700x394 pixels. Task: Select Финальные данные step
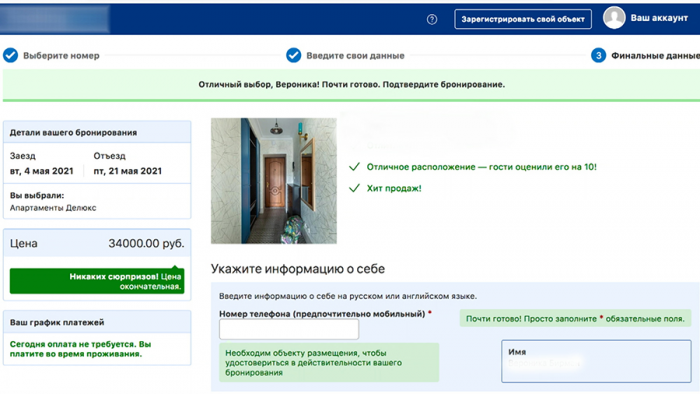click(x=655, y=56)
